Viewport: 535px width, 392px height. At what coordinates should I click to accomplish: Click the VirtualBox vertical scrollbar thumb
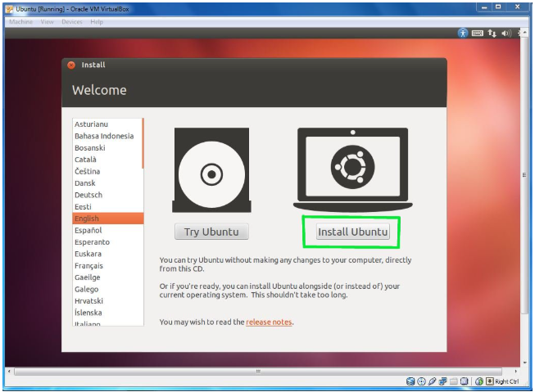click(524, 175)
